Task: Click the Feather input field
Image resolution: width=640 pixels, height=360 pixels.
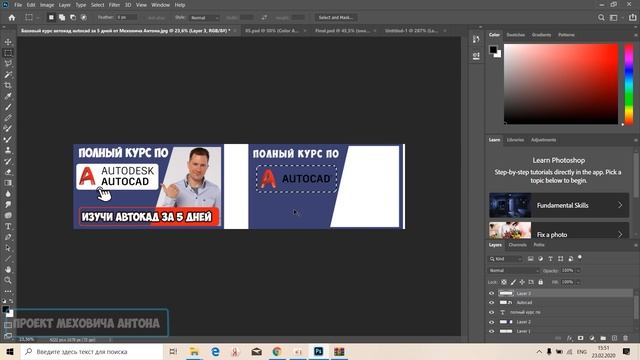Action: [x=127, y=18]
